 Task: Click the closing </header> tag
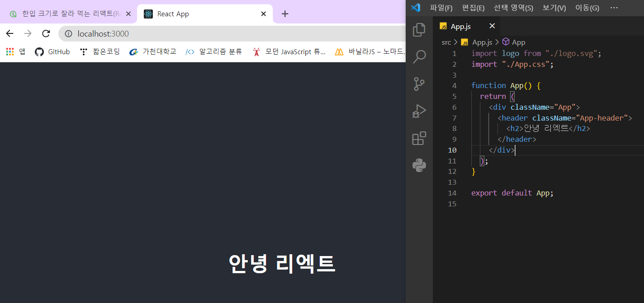[517, 139]
